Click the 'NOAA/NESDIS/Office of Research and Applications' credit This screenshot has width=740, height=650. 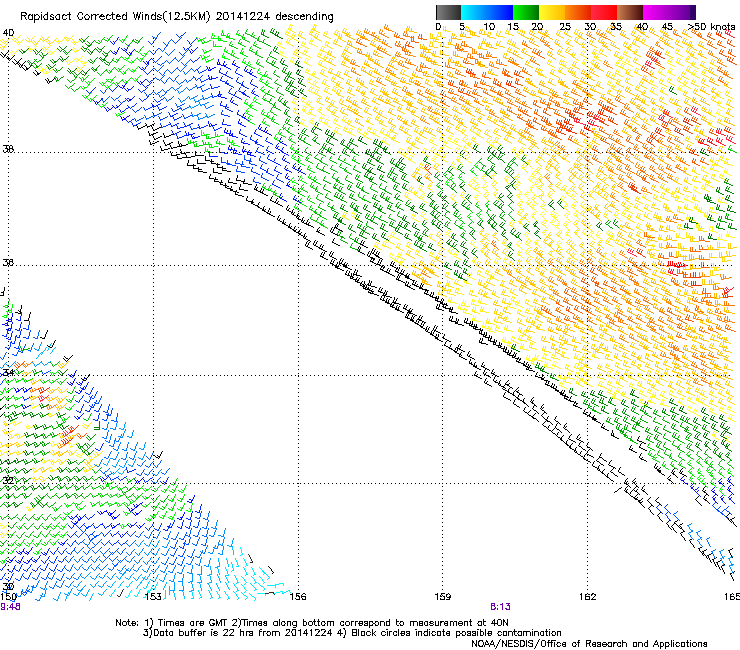coord(589,644)
